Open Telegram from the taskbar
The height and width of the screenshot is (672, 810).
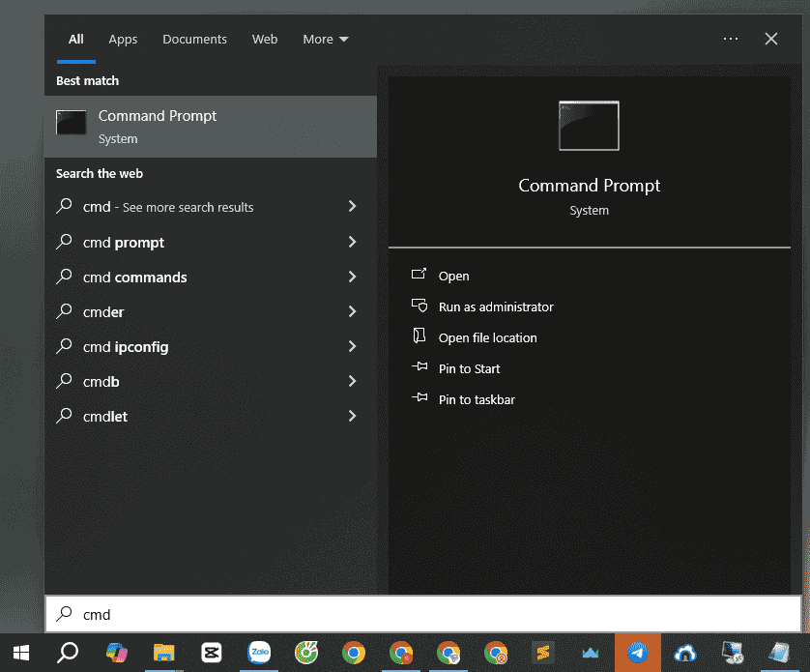[638, 653]
